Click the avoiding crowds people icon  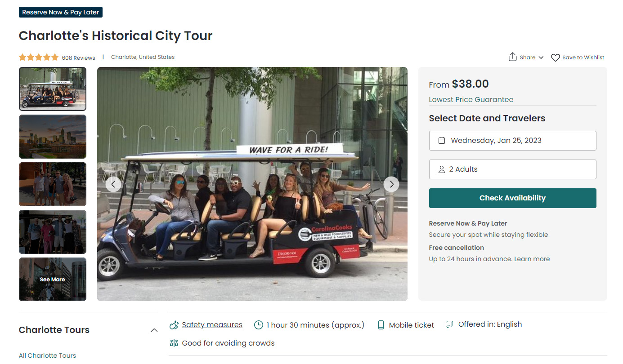[x=174, y=342]
